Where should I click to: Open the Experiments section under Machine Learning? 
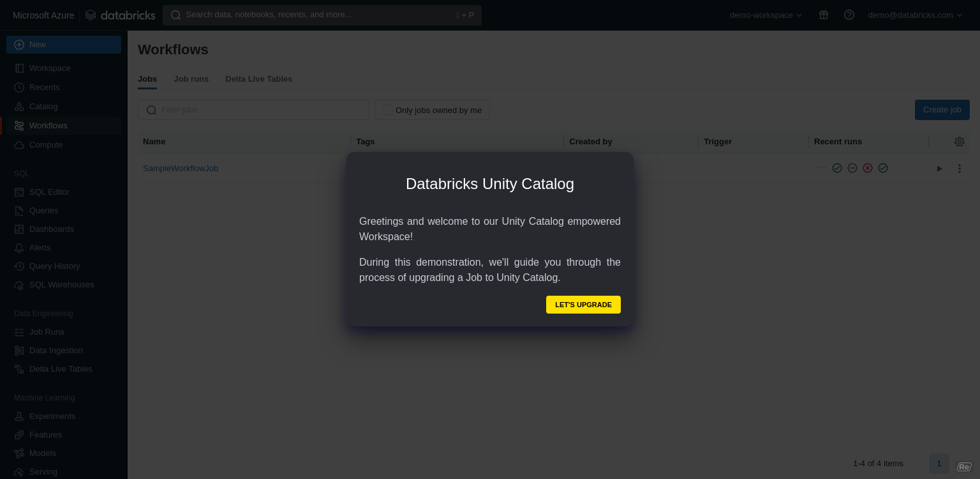[52, 416]
